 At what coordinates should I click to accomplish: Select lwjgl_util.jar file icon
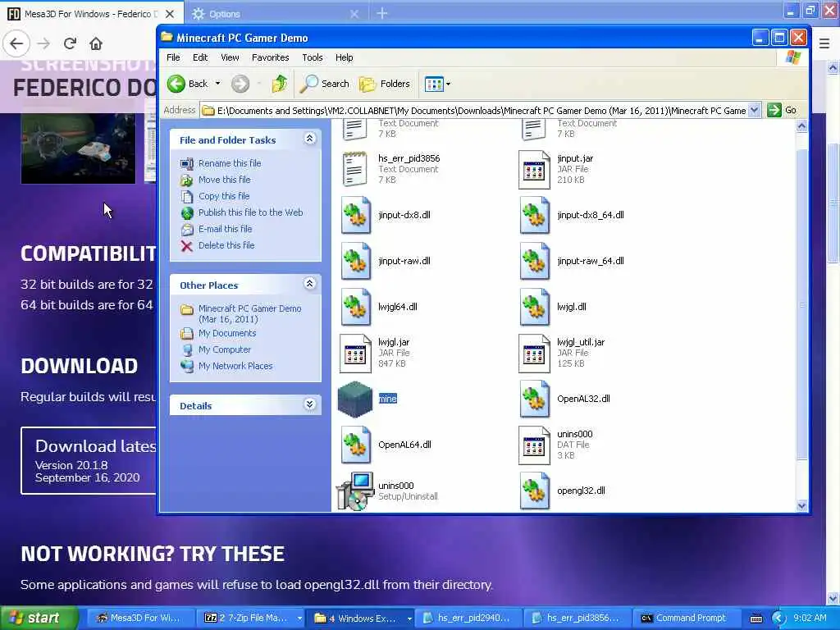pos(534,354)
